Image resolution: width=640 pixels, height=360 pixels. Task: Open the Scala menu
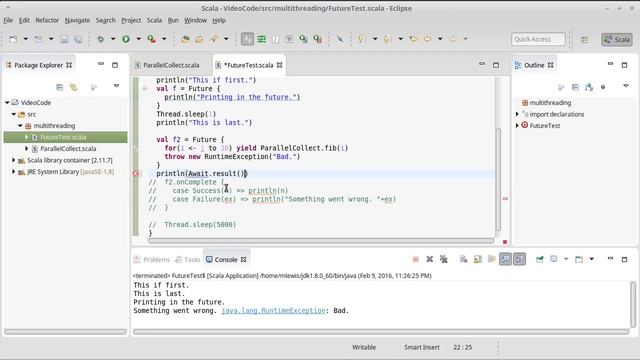tap(154, 20)
